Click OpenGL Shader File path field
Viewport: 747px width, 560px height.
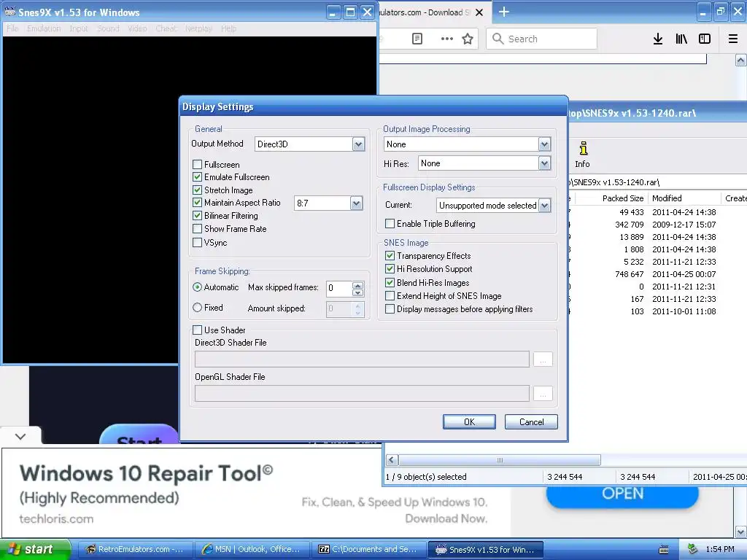[362, 393]
